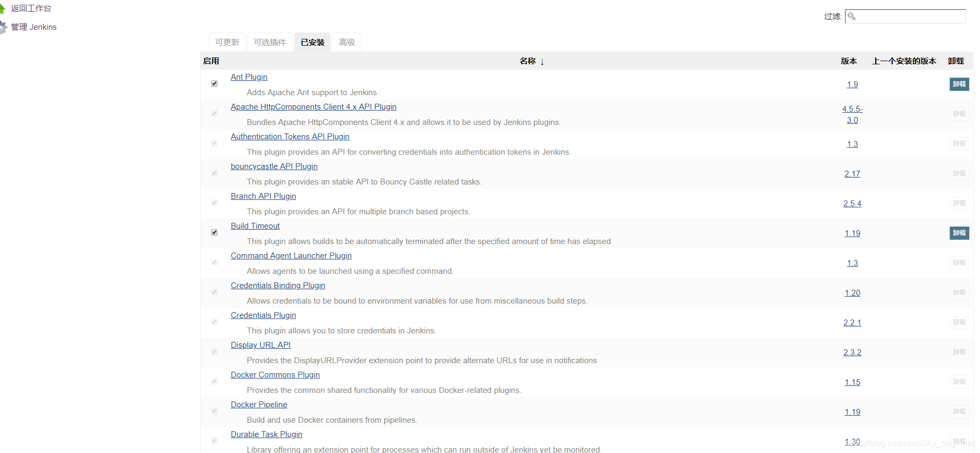Toggle Docker Pipeline checkbox
This screenshot has width=980, height=453.
[x=214, y=411]
